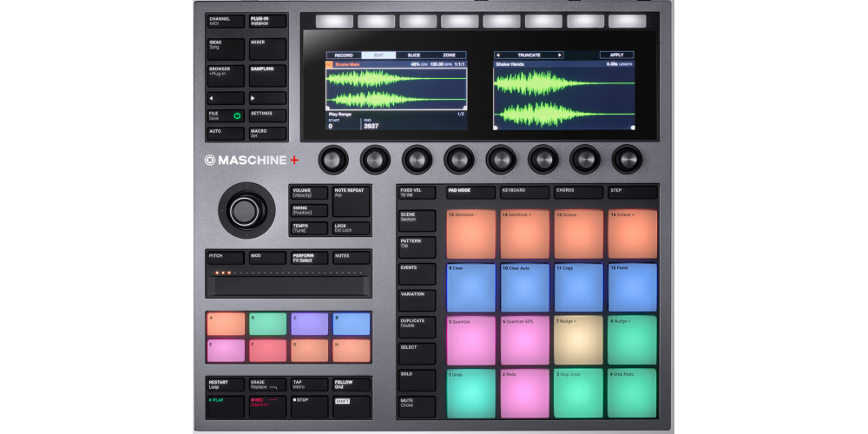Viewport: 868px width, 434px height.
Task: Hit pad 11 Copy
Action: [578, 287]
